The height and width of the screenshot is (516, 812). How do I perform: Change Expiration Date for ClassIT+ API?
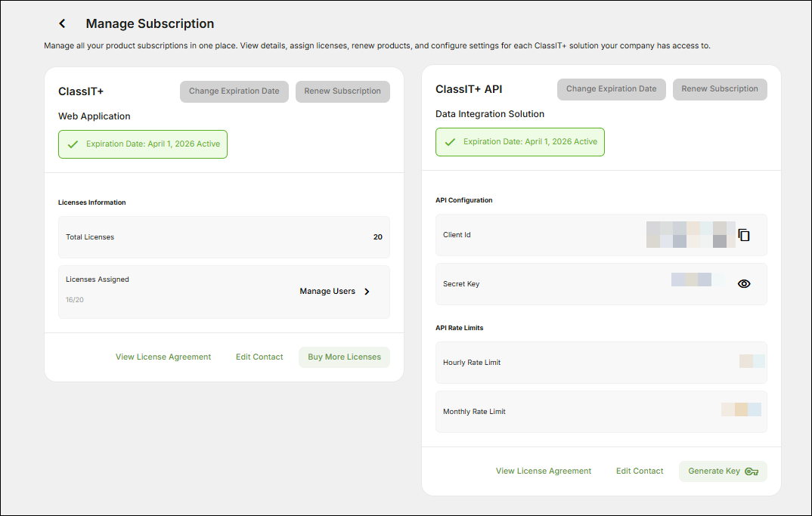pyautogui.click(x=611, y=89)
